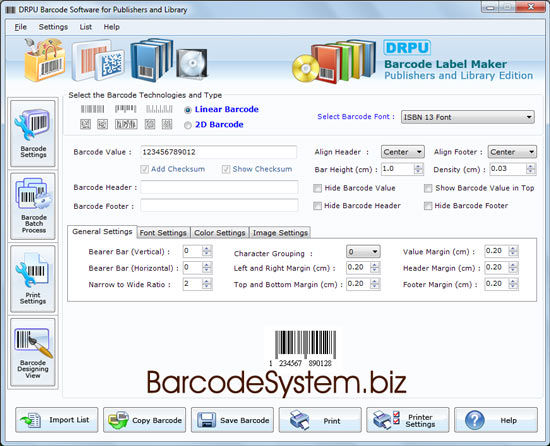Open the Settings menu

pyautogui.click(x=53, y=27)
